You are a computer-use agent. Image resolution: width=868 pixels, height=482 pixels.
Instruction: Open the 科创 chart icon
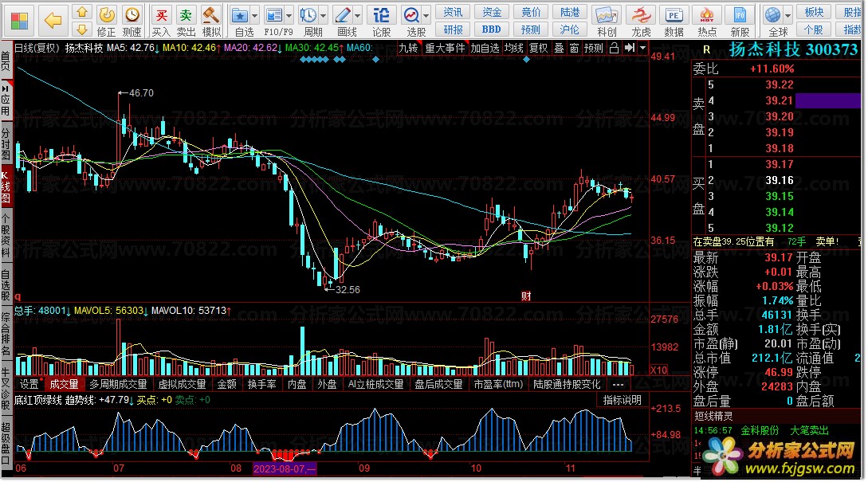click(x=607, y=21)
